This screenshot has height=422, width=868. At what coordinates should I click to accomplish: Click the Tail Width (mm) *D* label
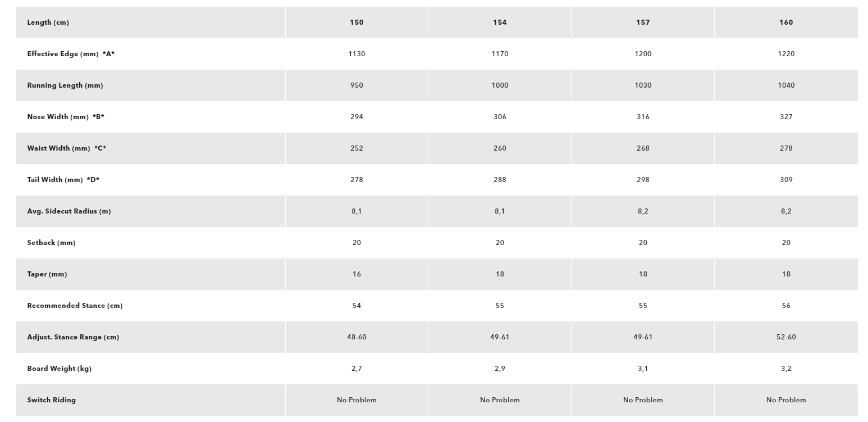[x=63, y=180]
